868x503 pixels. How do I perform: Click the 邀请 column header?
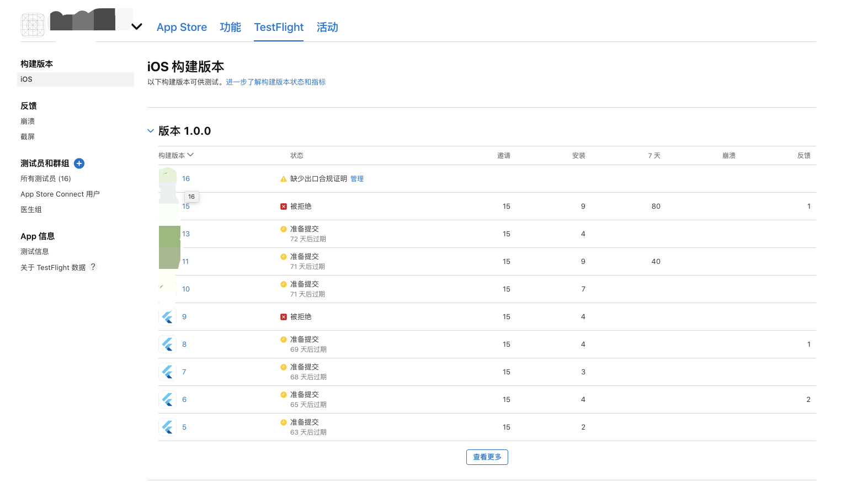pyautogui.click(x=504, y=156)
